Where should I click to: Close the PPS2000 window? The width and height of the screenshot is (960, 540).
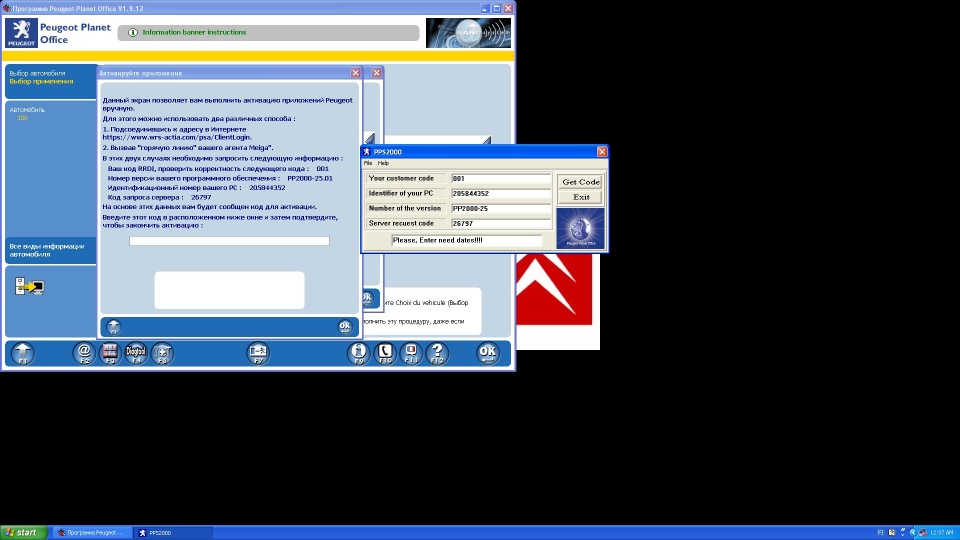tap(602, 152)
